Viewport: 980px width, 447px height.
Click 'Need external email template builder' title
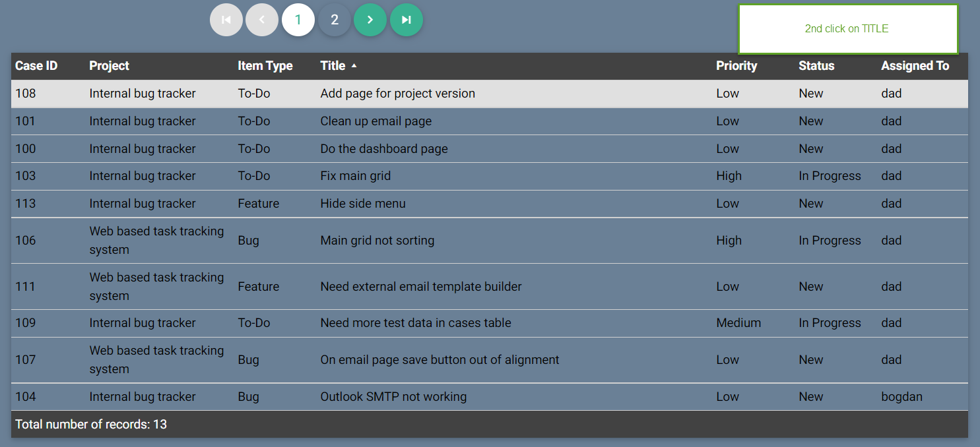click(x=421, y=287)
